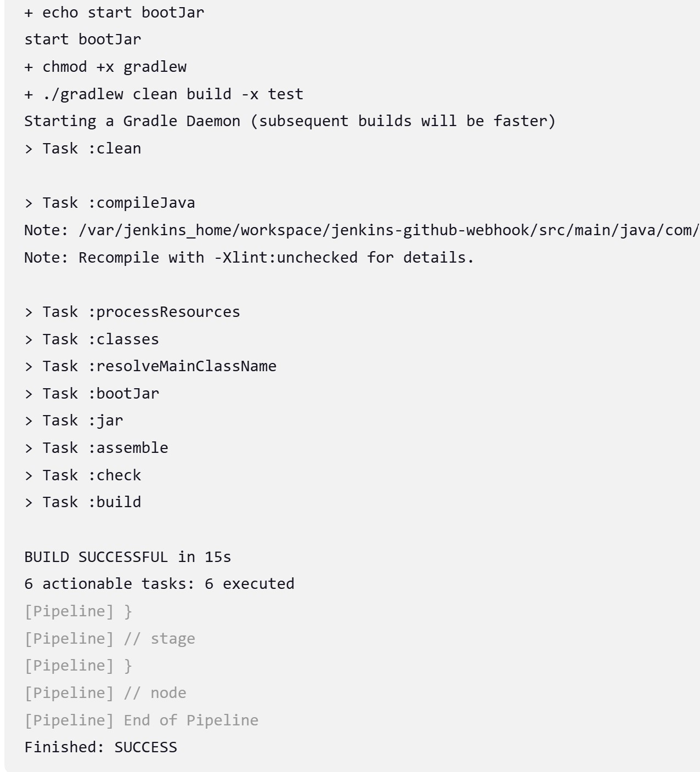The width and height of the screenshot is (700, 772).
Task: Click the 'echo start bootJar' command line
Action: 114,13
